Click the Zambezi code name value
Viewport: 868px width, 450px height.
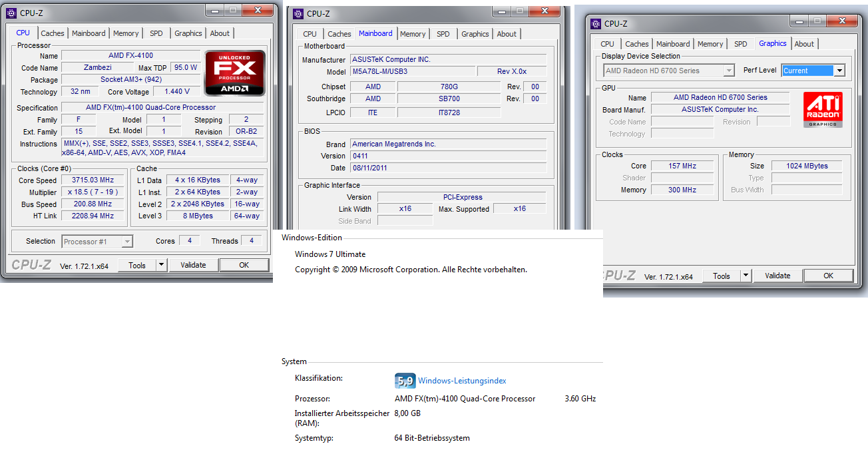(x=99, y=67)
